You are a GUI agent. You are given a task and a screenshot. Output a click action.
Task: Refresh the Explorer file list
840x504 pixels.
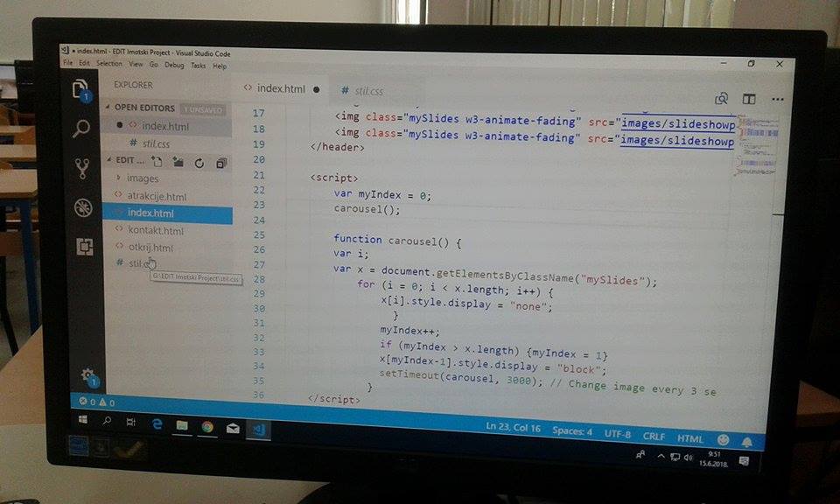coord(199,163)
